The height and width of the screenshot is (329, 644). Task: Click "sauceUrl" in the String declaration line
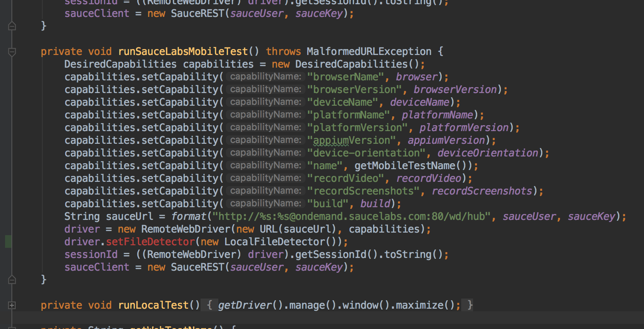point(129,217)
